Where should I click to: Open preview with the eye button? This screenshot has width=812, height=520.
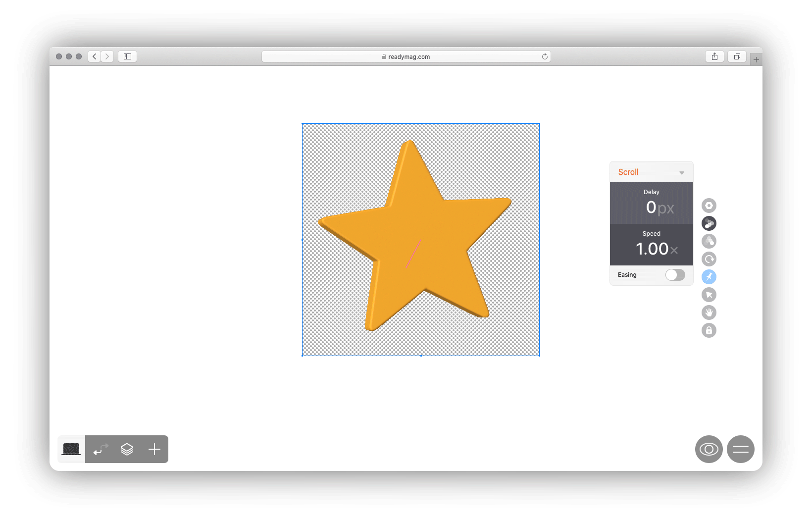[x=709, y=449]
